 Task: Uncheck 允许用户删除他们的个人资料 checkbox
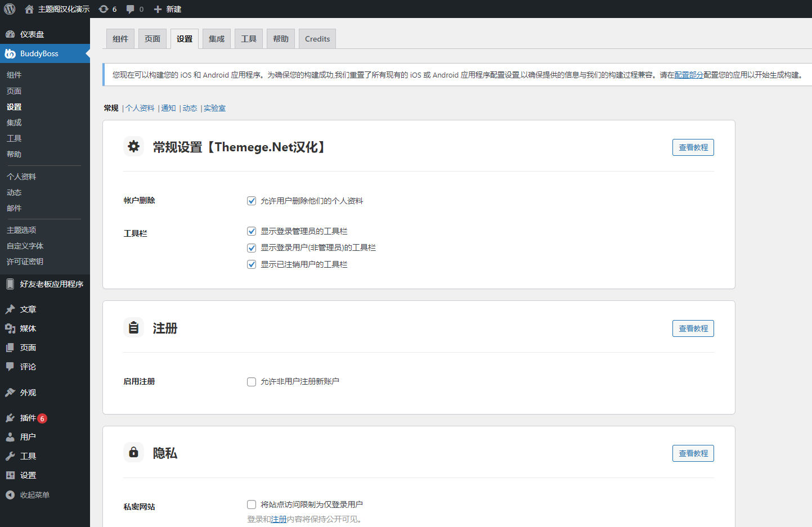252,201
